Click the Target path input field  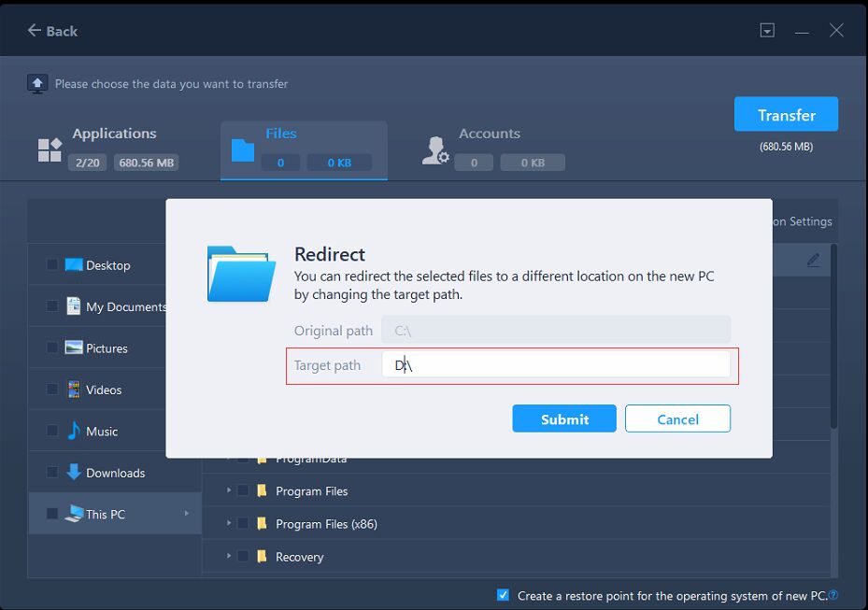tap(556, 365)
